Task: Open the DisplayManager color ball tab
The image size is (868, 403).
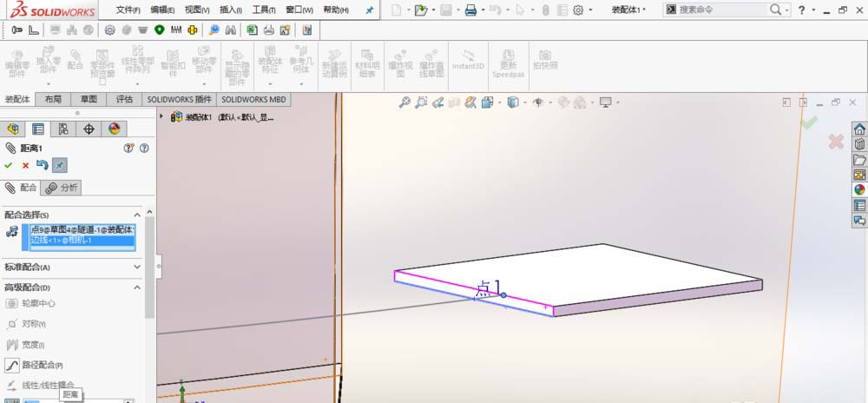Action: coord(114,129)
